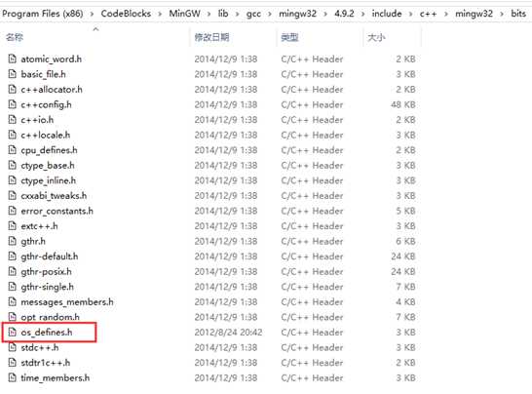Click the cpu_defines.h file icon
The image size is (532, 394).
[x=13, y=150]
